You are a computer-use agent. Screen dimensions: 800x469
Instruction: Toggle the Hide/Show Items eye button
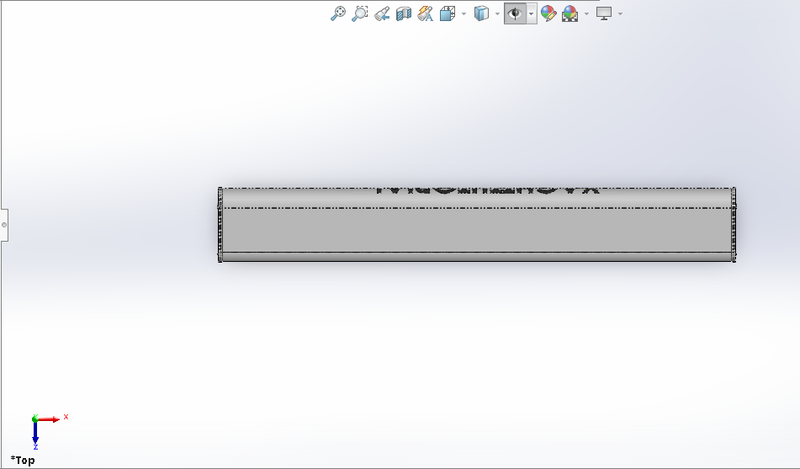pos(516,14)
